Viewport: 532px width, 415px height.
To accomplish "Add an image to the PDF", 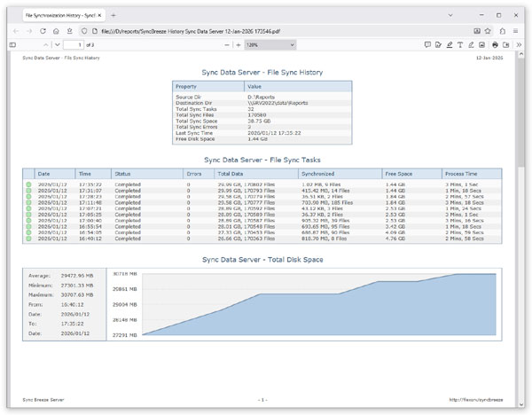I will pos(481,45).
